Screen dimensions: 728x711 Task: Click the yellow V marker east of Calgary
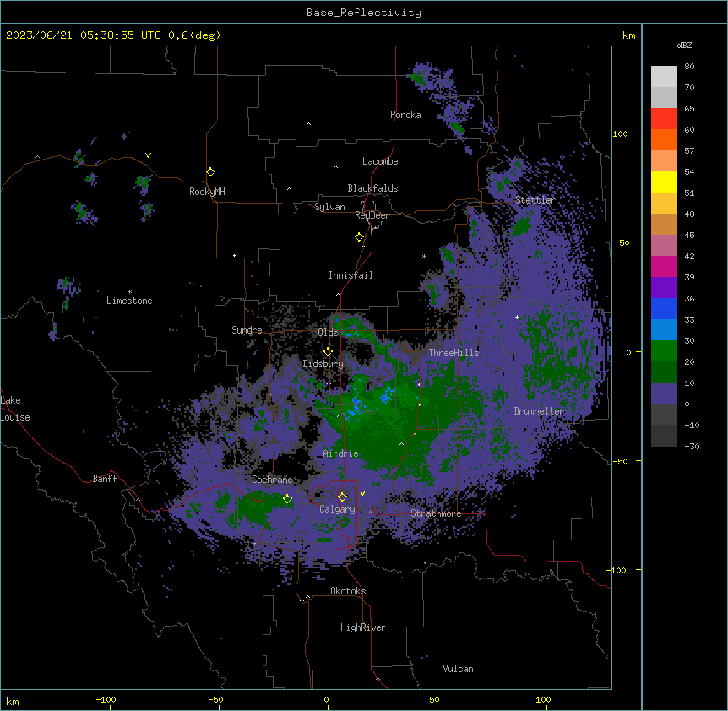tap(362, 493)
